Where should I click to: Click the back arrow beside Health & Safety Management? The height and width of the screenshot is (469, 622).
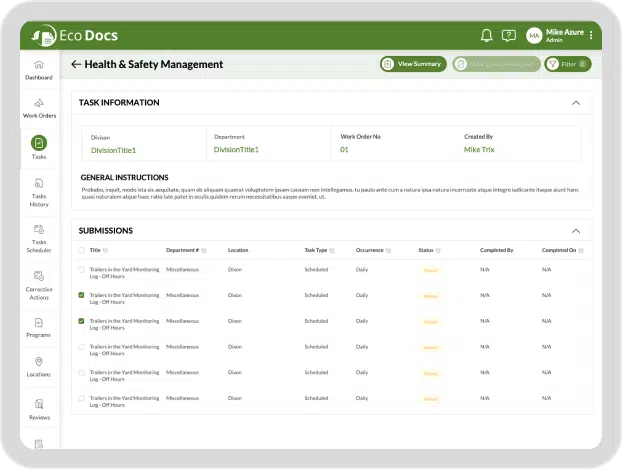76,64
